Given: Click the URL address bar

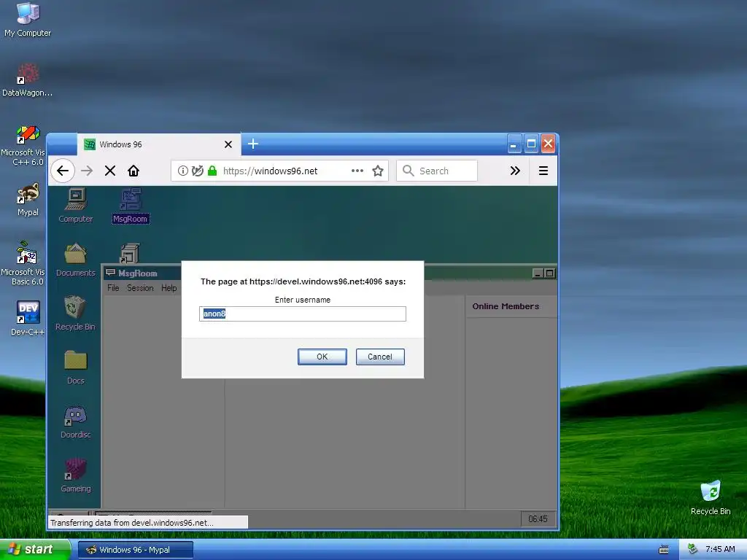Looking at the screenshot, I should 280,171.
